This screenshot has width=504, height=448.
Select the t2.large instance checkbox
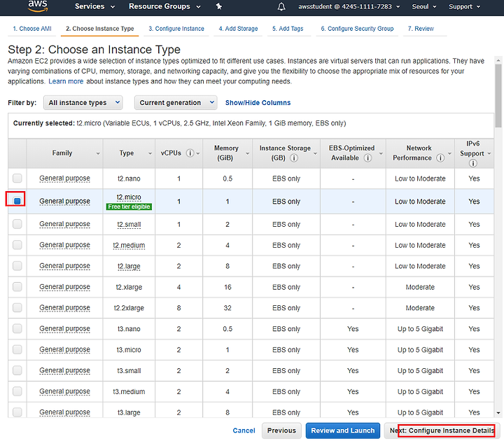coord(17,266)
